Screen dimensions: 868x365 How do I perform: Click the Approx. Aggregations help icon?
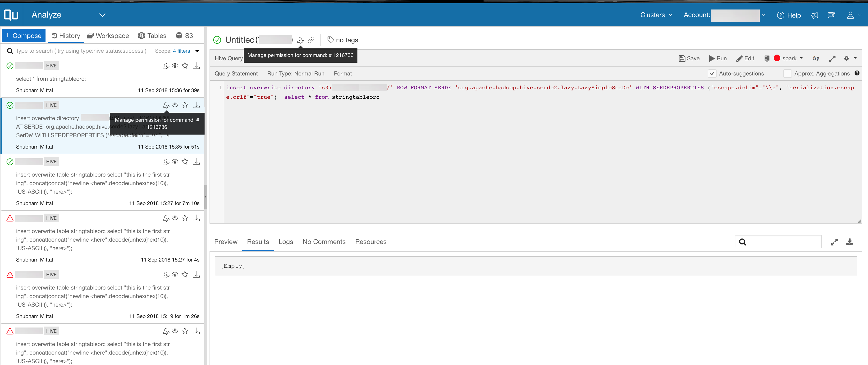(x=857, y=73)
